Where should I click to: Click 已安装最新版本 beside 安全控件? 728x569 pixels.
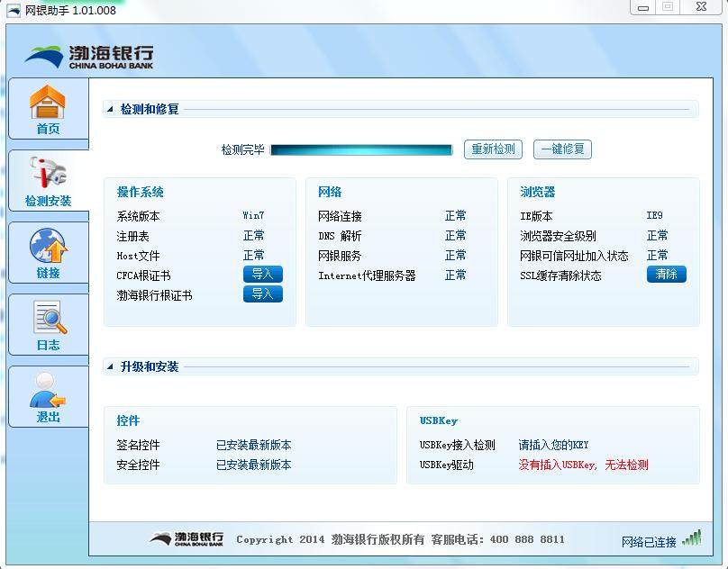253,465
